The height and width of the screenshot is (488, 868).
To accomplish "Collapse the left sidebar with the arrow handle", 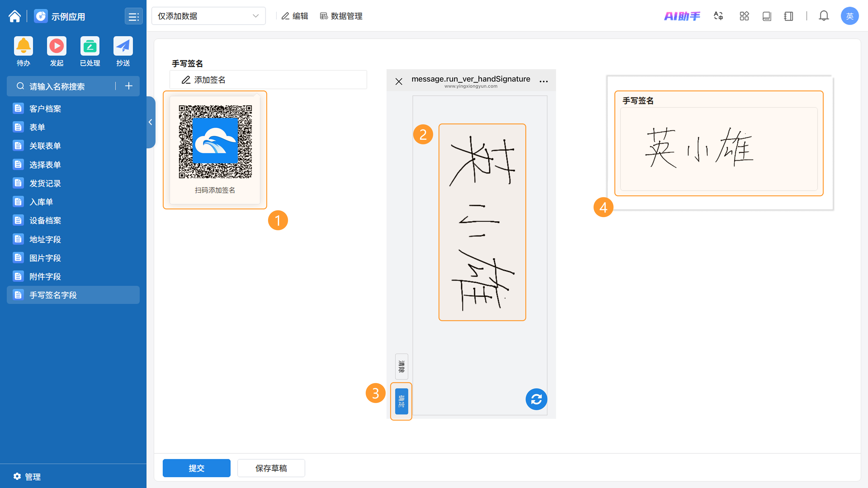I will pos(151,122).
